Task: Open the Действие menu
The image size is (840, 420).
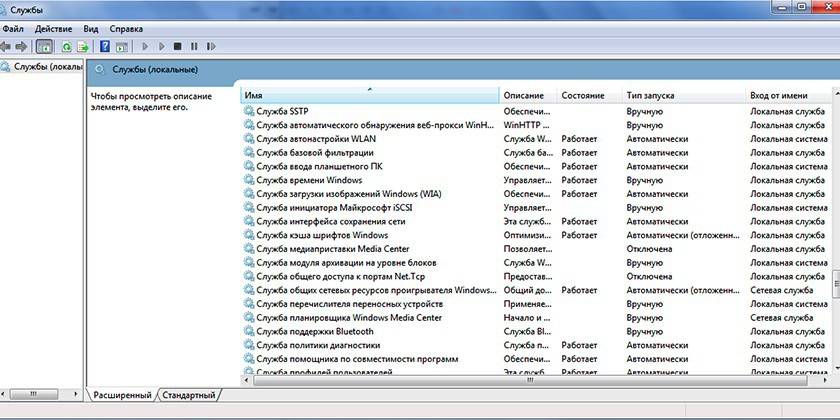Action: click(55, 29)
